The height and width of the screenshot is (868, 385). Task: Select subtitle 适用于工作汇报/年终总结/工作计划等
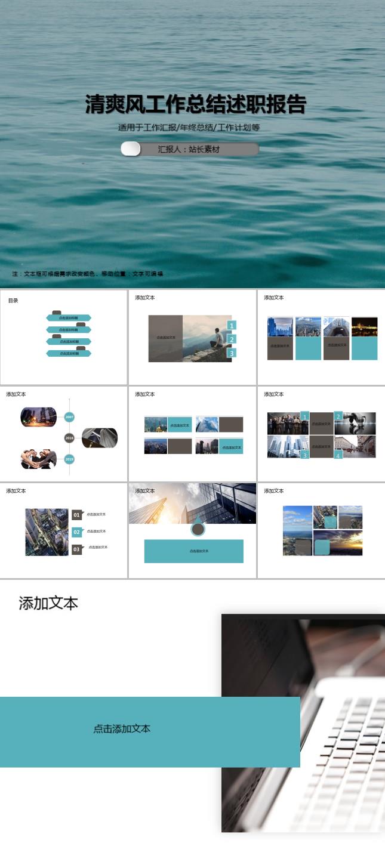pyautogui.click(x=189, y=128)
